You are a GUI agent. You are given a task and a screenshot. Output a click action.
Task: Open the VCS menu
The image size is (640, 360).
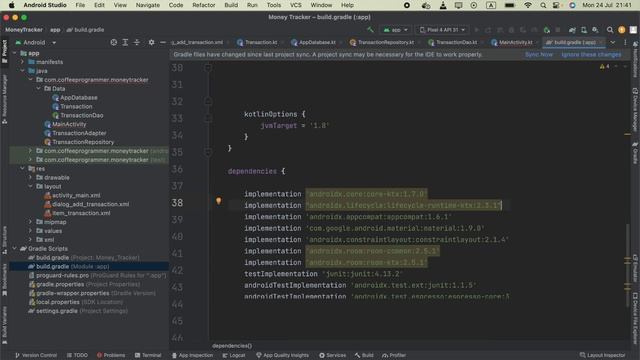pos(296,5)
